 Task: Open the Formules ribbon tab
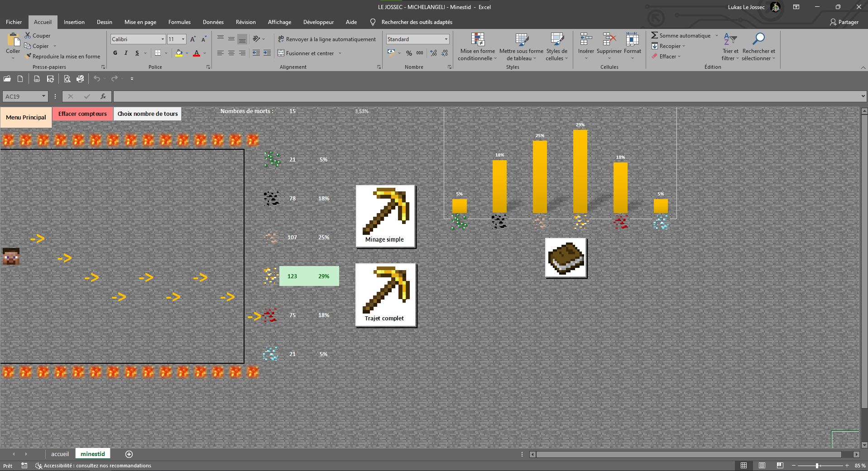179,22
